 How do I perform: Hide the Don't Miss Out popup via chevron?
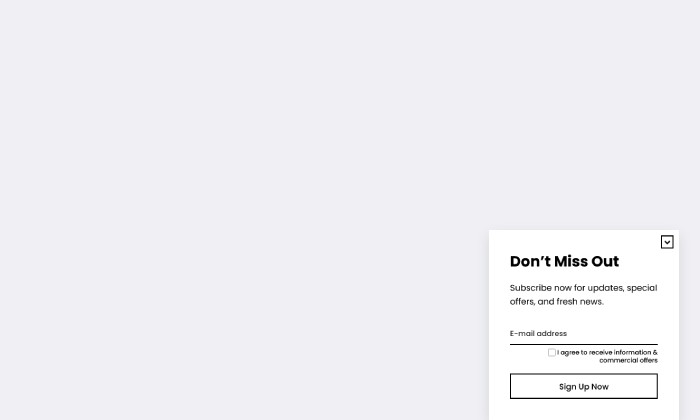click(x=667, y=242)
